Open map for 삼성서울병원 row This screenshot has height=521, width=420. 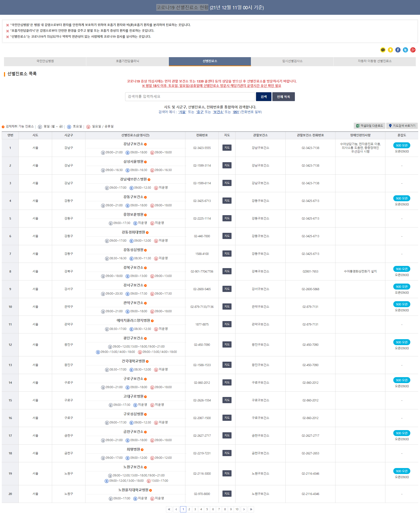227,165
